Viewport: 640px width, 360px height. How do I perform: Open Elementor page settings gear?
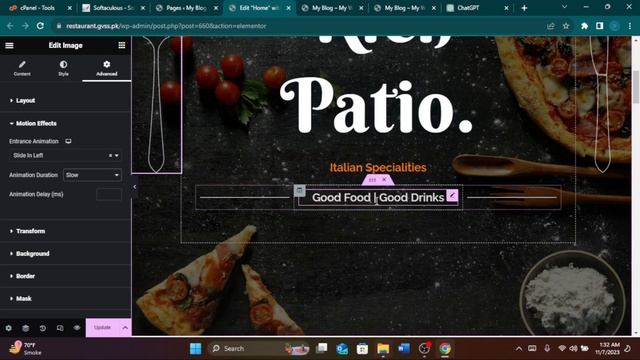pos(9,328)
